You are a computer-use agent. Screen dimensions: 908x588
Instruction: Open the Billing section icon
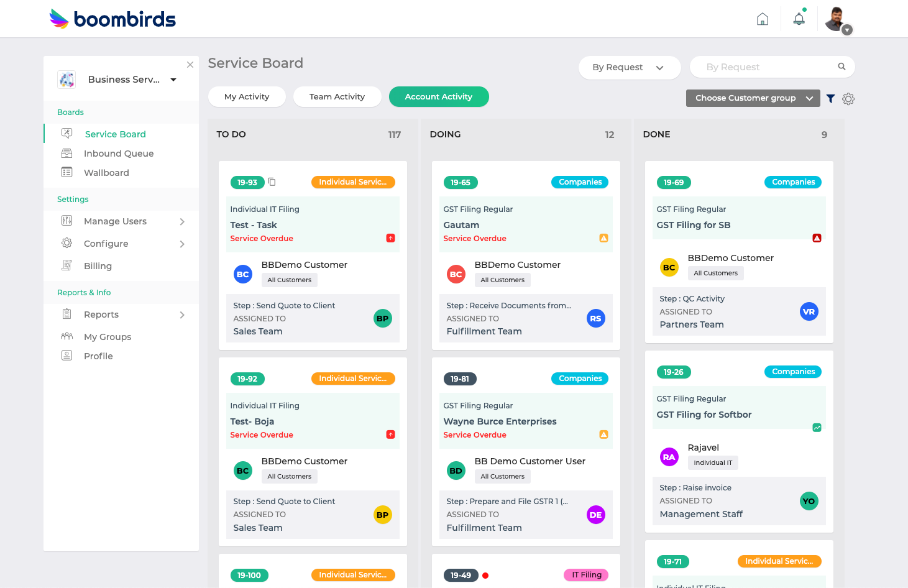click(66, 265)
